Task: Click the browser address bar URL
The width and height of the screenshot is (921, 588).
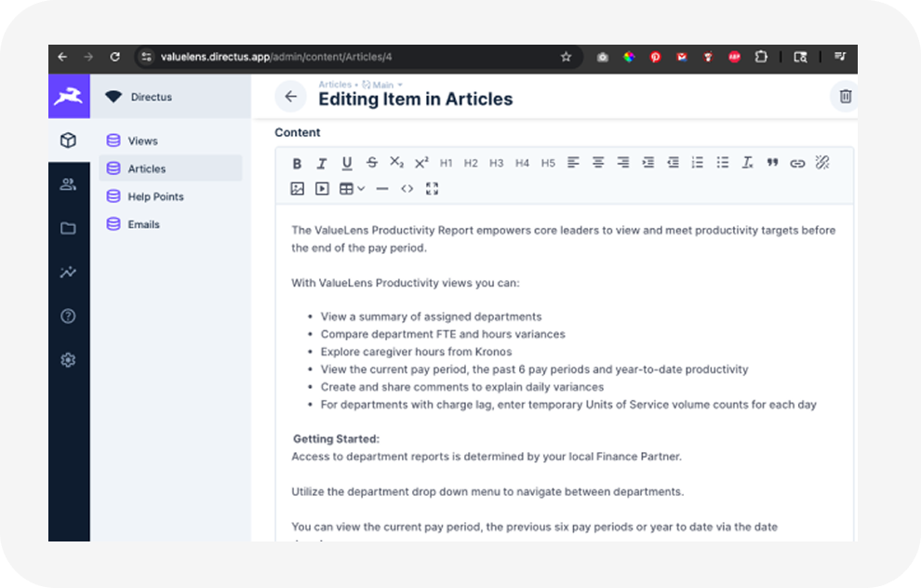Action: [276, 57]
